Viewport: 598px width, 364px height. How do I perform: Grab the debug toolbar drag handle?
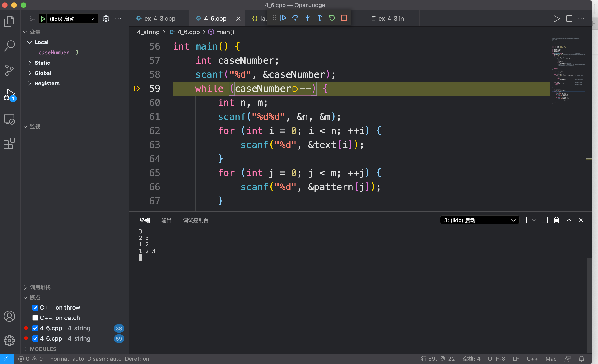coord(274,18)
